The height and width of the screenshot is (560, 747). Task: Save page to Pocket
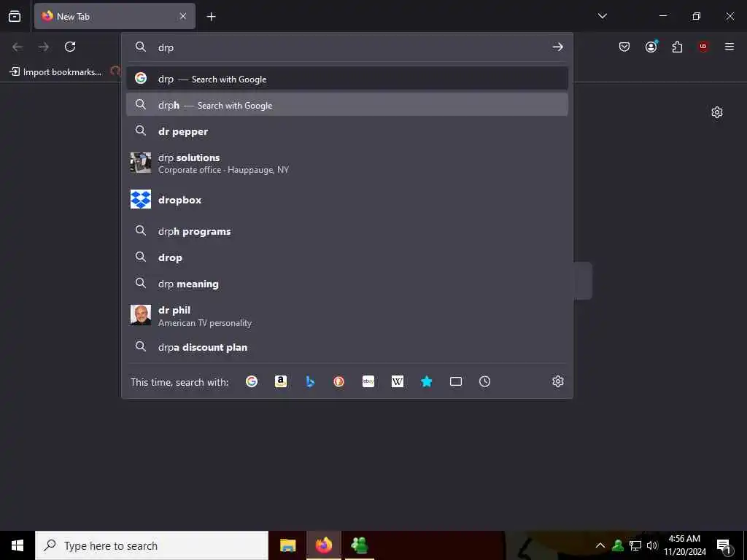pyautogui.click(x=624, y=47)
